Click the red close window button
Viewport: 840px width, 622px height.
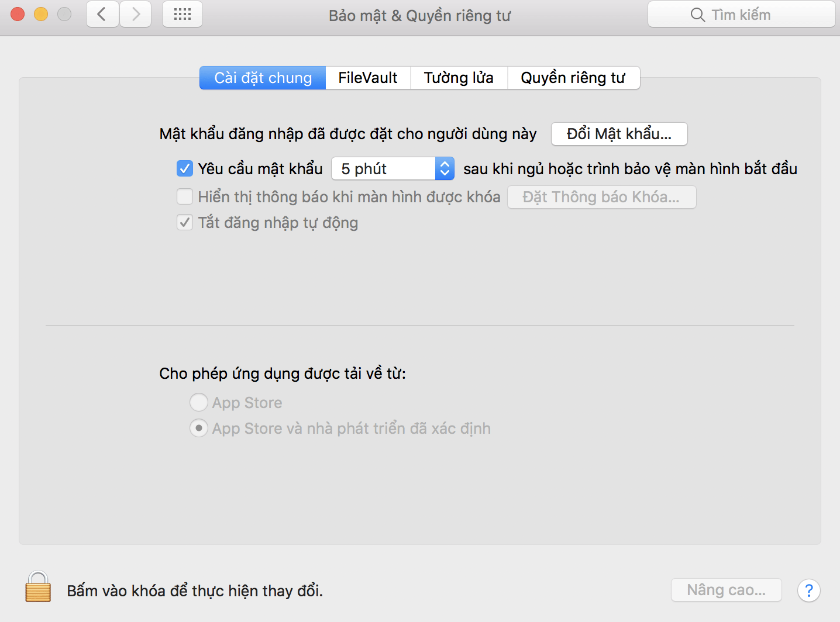pos(18,14)
